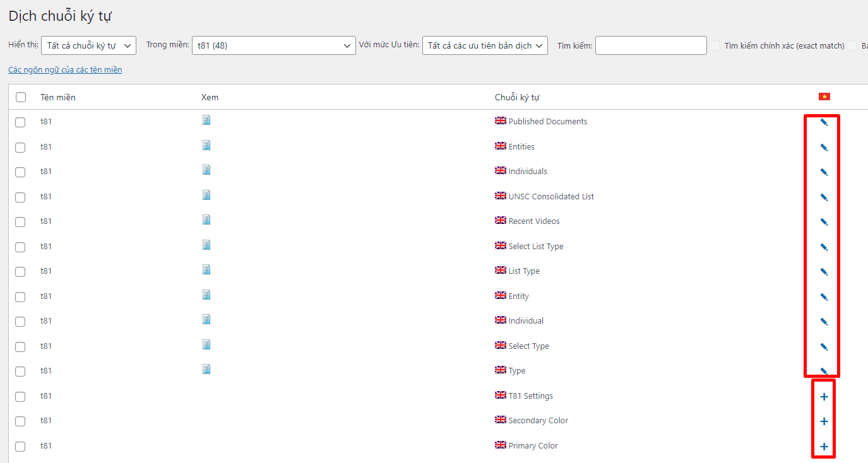The width and height of the screenshot is (868, 463).
Task: Check the Recent Videos row checkbox
Action: pos(20,222)
